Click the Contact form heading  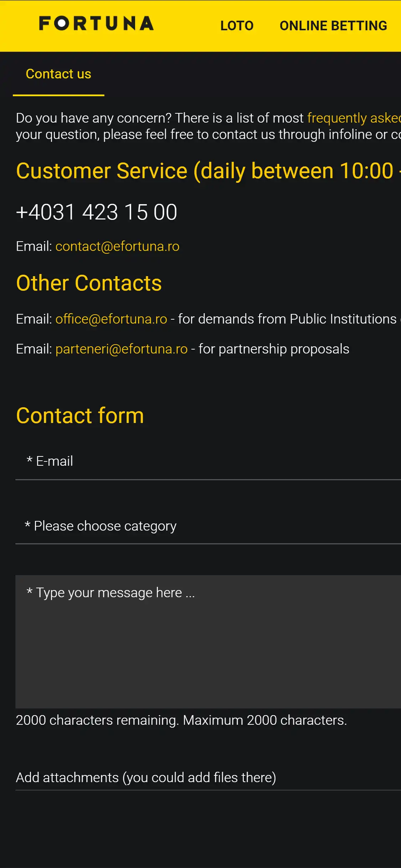click(x=80, y=416)
